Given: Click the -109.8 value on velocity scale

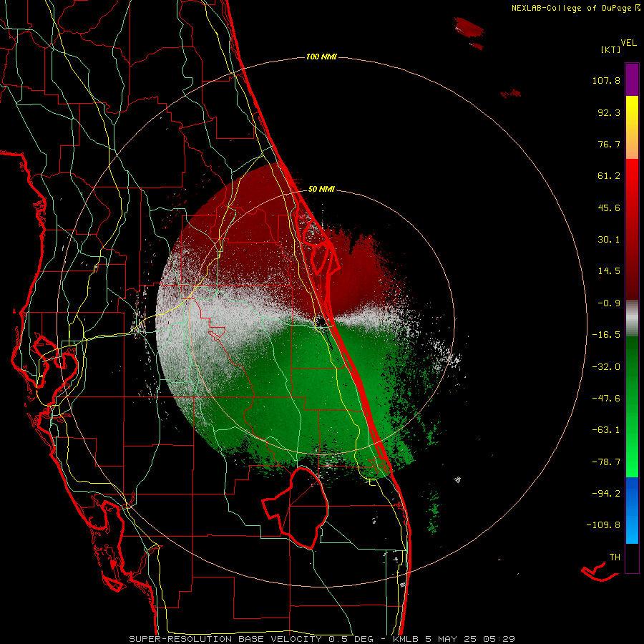Looking at the screenshot, I should pos(603,525).
